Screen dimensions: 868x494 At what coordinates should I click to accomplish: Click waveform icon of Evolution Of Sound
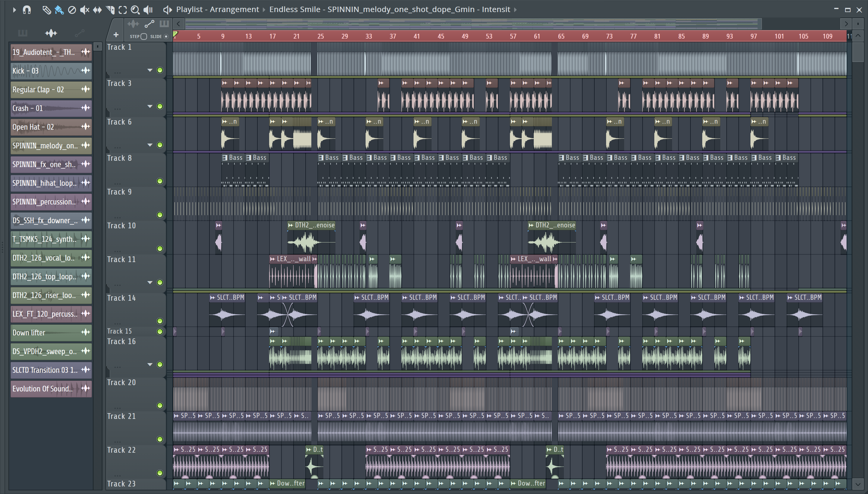[86, 388]
